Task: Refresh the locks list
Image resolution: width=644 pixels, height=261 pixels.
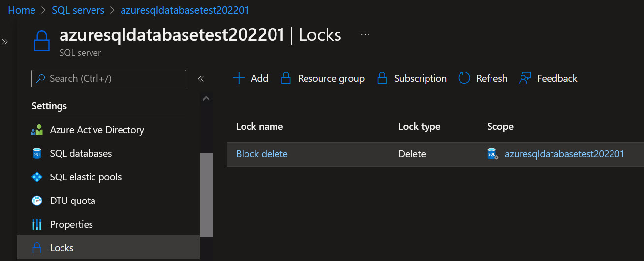Action: point(491,78)
